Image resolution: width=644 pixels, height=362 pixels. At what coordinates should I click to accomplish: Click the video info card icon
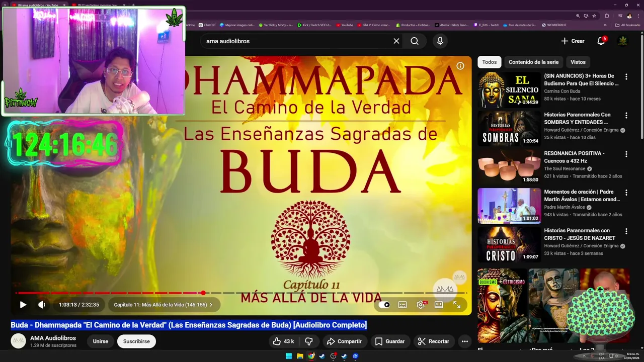pyautogui.click(x=460, y=66)
